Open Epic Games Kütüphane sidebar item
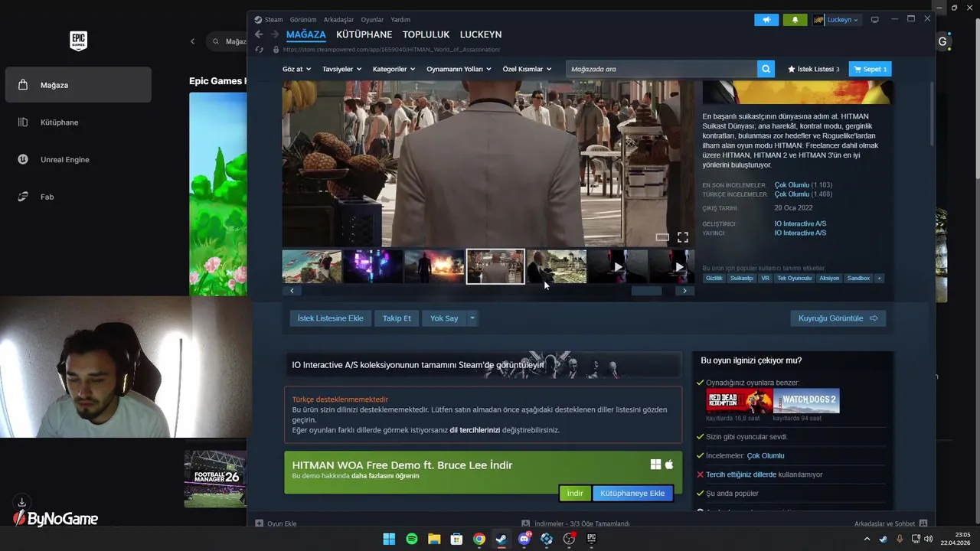 click(x=78, y=122)
